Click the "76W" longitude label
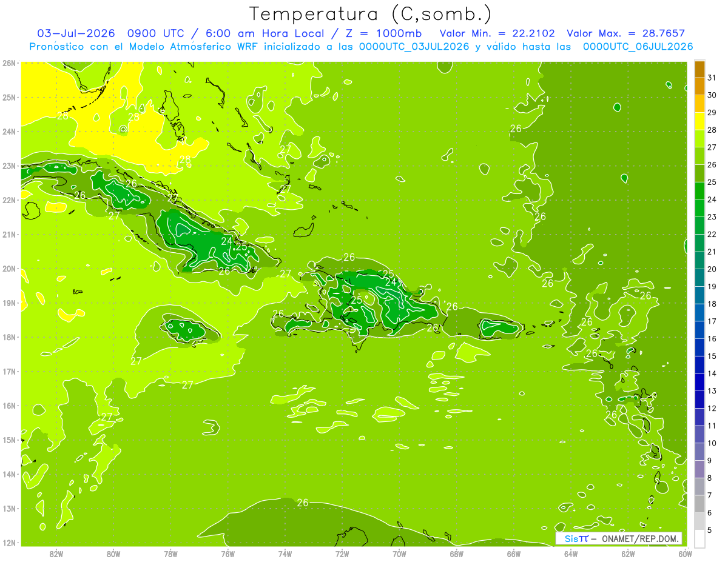Viewport: 728px width, 562px height. (x=228, y=554)
